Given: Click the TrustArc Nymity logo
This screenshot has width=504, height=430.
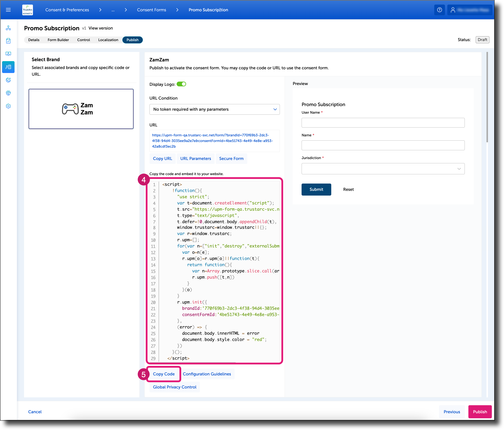Looking at the screenshot, I should (27, 10).
